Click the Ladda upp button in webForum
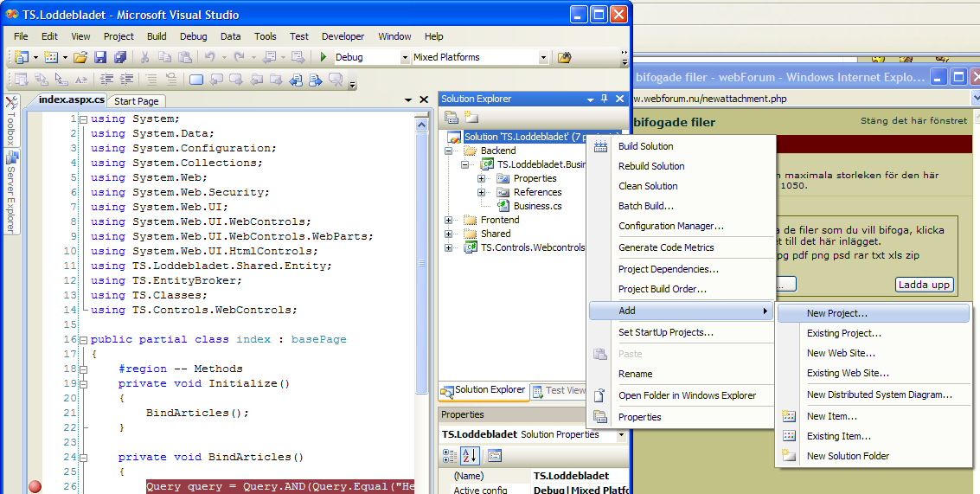Image resolution: width=980 pixels, height=494 pixels. (924, 285)
